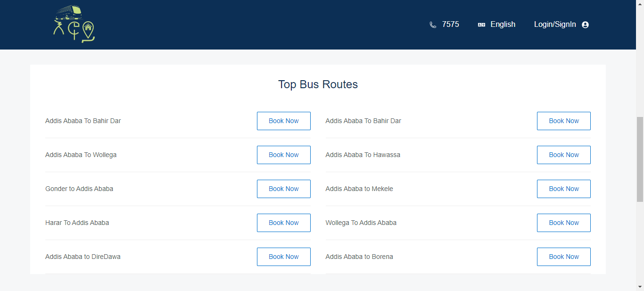Click the user account avatar icon

tap(586, 25)
